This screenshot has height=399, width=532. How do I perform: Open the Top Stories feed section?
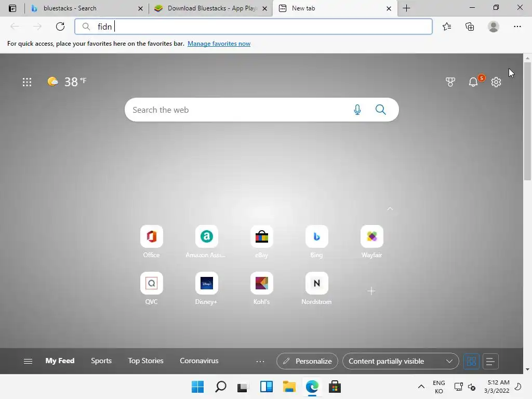[145, 361]
